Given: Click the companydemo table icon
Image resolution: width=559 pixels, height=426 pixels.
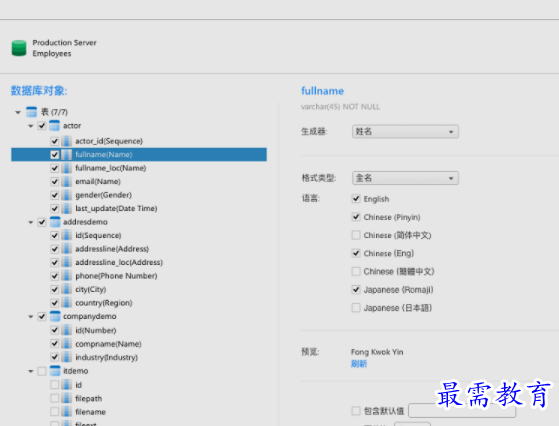Looking at the screenshot, I should pyautogui.click(x=55, y=317).
